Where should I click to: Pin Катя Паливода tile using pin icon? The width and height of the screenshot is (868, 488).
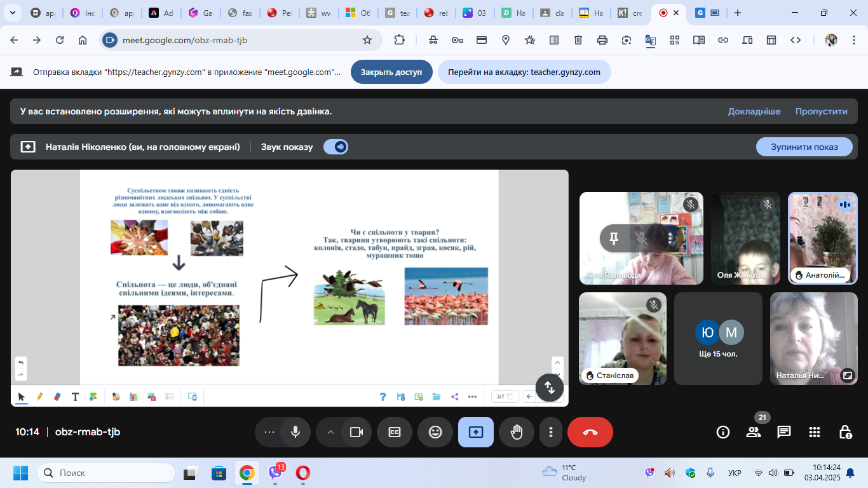tap(614, 238)
